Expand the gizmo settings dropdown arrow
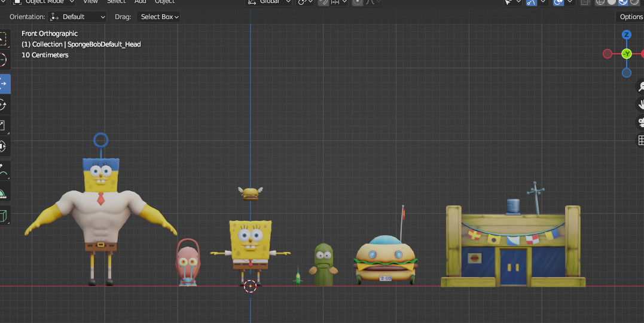 [543, 2]
